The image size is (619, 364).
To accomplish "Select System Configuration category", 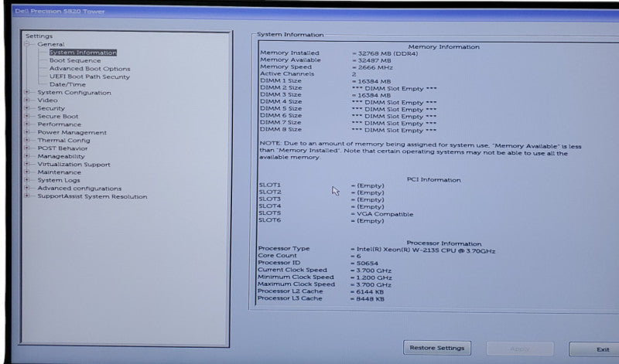I will tap(74, 93).
